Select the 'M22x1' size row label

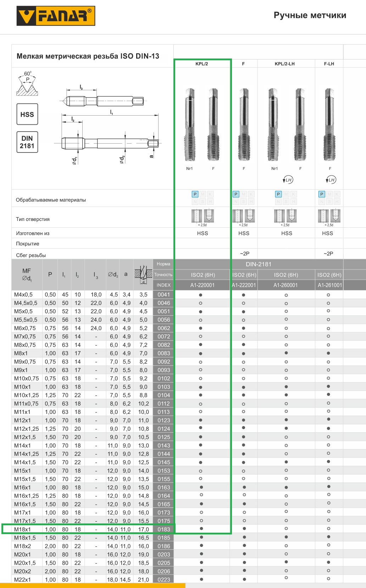(x=22, y=580)
